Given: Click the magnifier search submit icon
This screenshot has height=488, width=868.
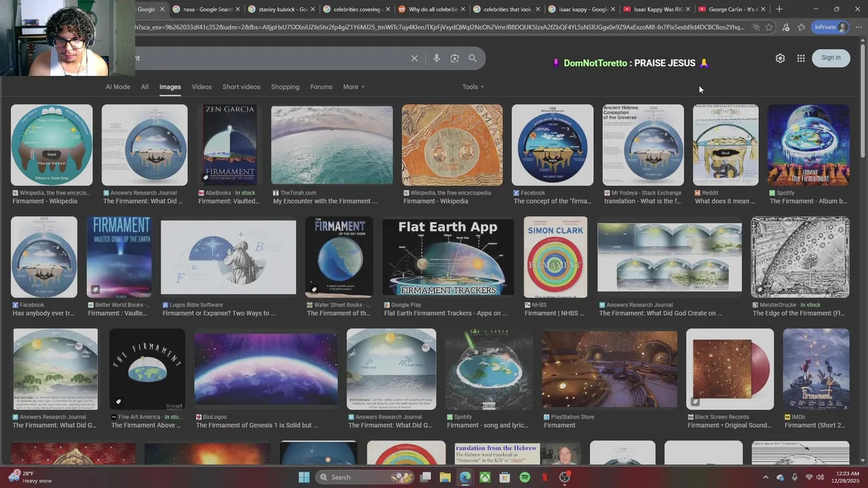Looking at the screenshot, I should (x=473, y=58).
